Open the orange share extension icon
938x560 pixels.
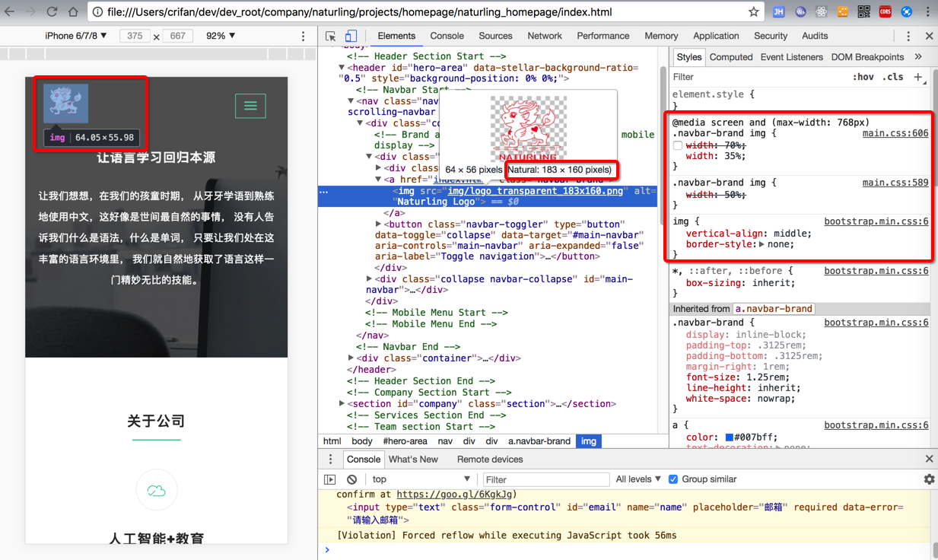[x=843, y=11]
